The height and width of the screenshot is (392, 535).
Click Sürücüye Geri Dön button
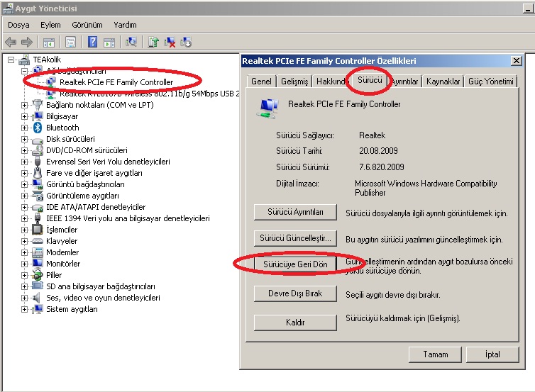(x=295, y=264)
